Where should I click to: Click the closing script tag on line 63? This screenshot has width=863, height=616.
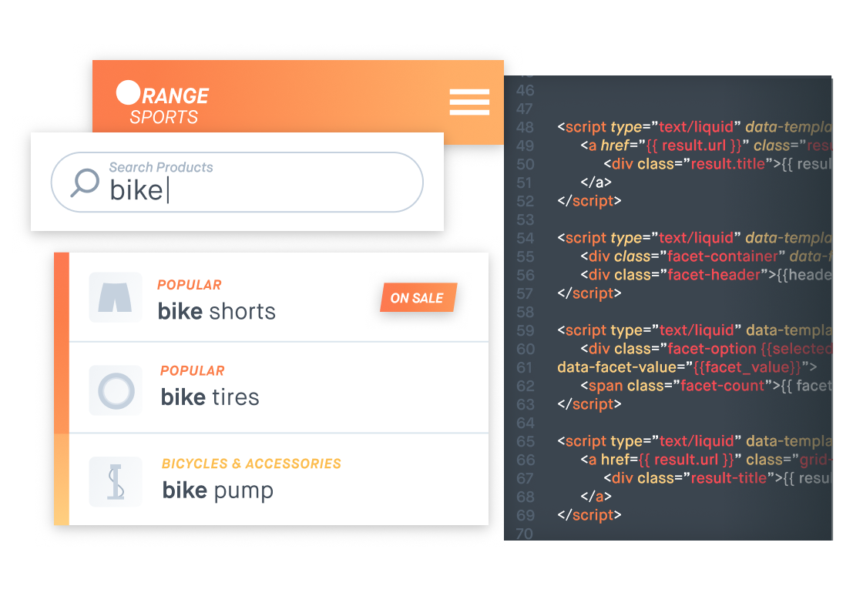[589, 404]
